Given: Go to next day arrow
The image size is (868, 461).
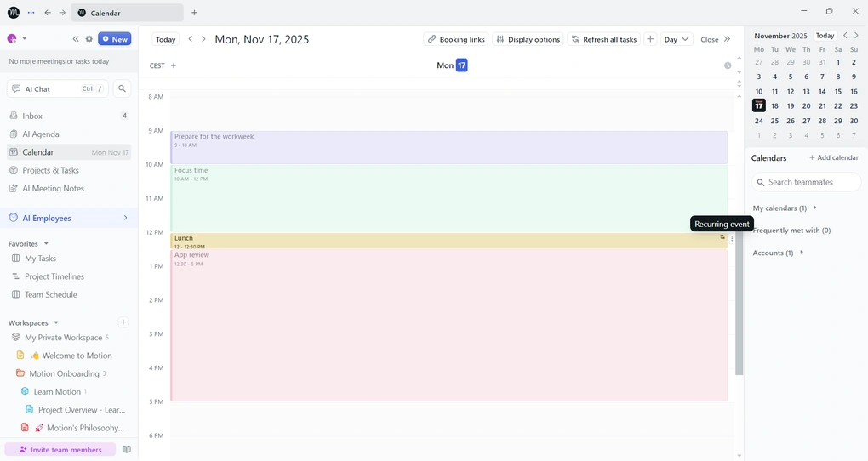Looking at the screenshot, I should [x=203, y=39].
